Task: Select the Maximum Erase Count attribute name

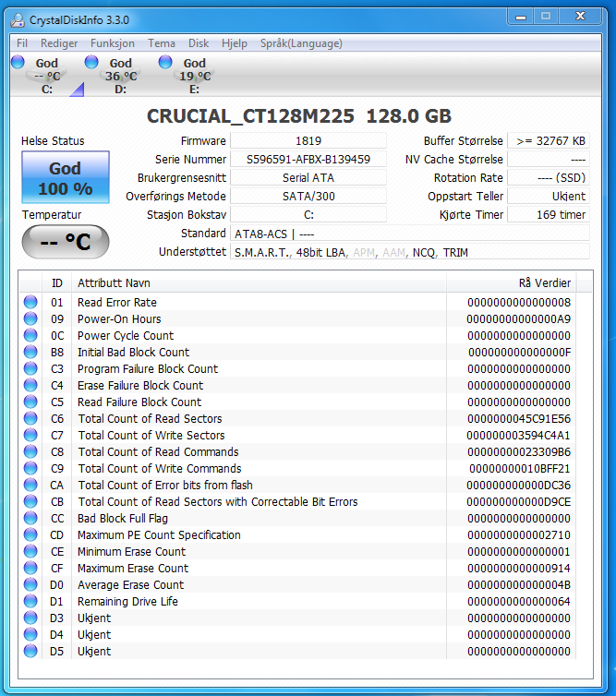Action: point(133,569)
